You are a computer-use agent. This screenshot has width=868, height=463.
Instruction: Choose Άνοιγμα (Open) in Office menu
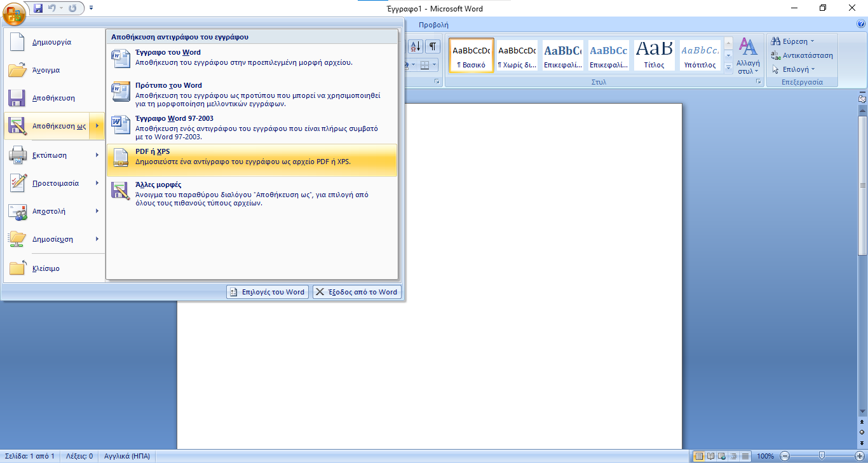coord(54,70)
